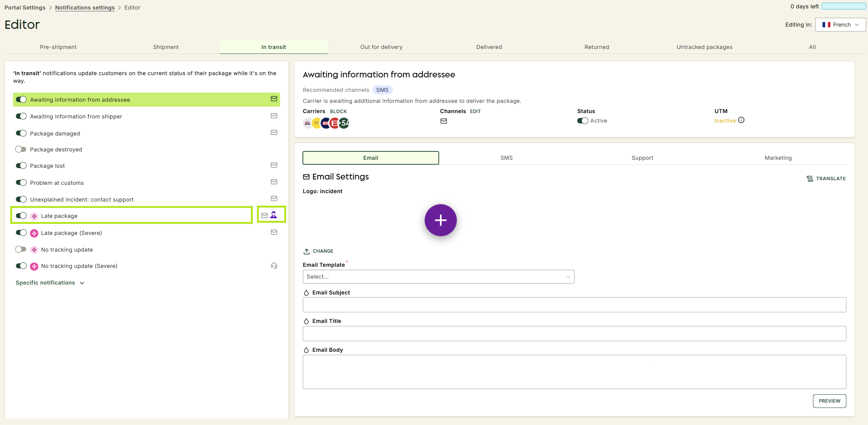
Task: Switch to the Shipment tab
Action: pos(166,47)
